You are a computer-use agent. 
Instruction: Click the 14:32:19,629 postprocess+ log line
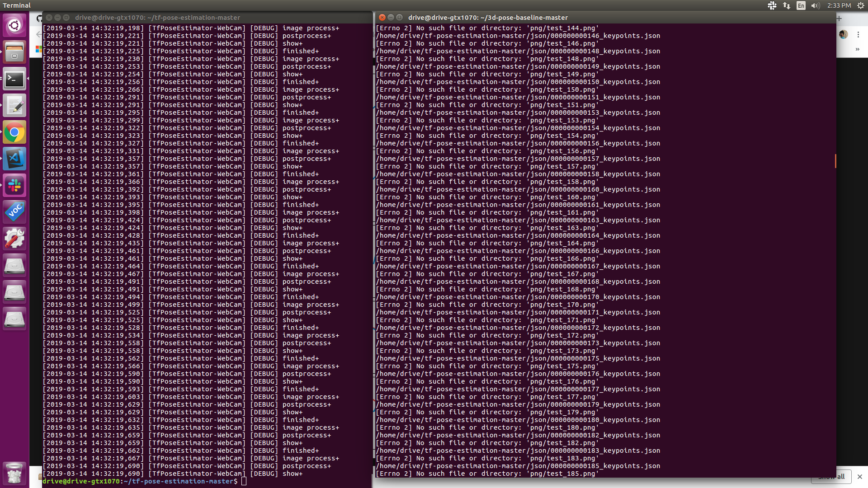(x=187, y=404)
